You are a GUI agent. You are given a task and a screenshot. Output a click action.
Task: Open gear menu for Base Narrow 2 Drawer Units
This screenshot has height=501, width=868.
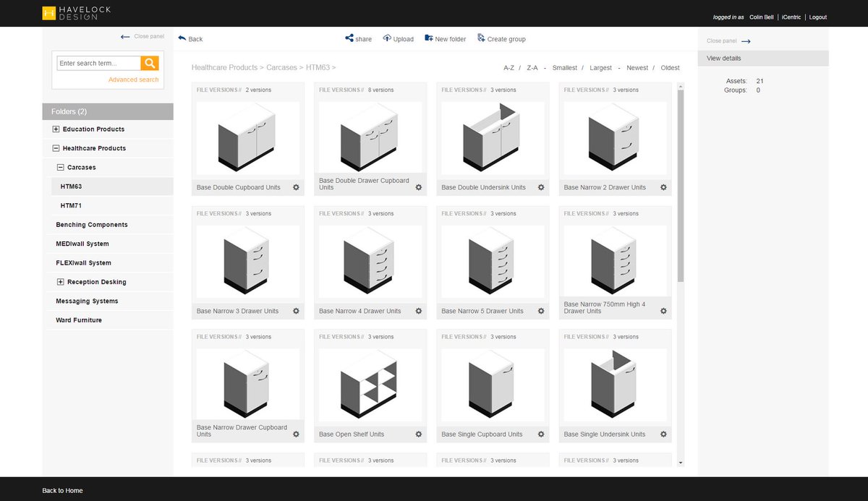pyautogui.click(x=663, y=187)
